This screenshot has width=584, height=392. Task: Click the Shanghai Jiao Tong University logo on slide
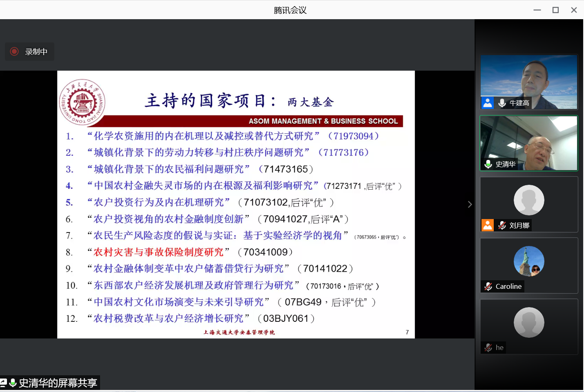[x=82, y=102]
